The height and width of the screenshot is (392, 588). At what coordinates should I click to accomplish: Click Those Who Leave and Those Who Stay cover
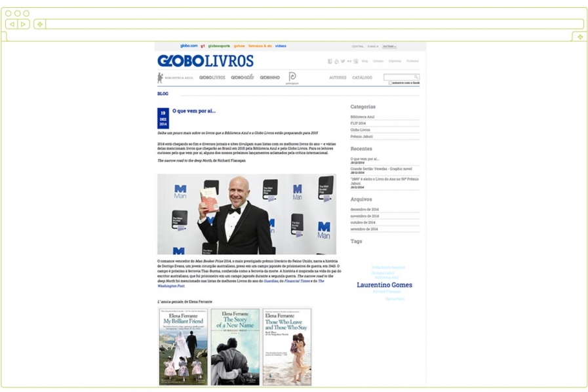pyautogui.click(x=287, y=347)
